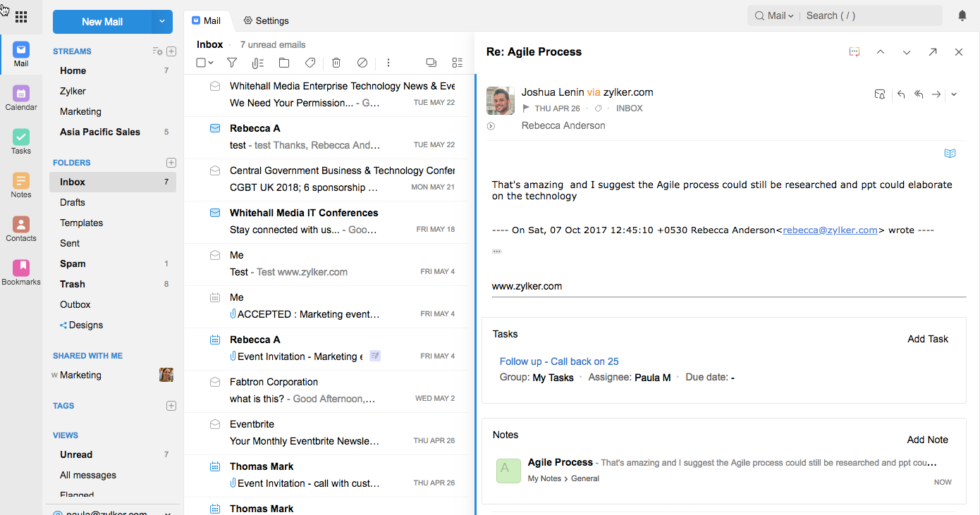Open the filter funnel in Inbox toolbar
980x515 pixels.
tap(232, 63)
